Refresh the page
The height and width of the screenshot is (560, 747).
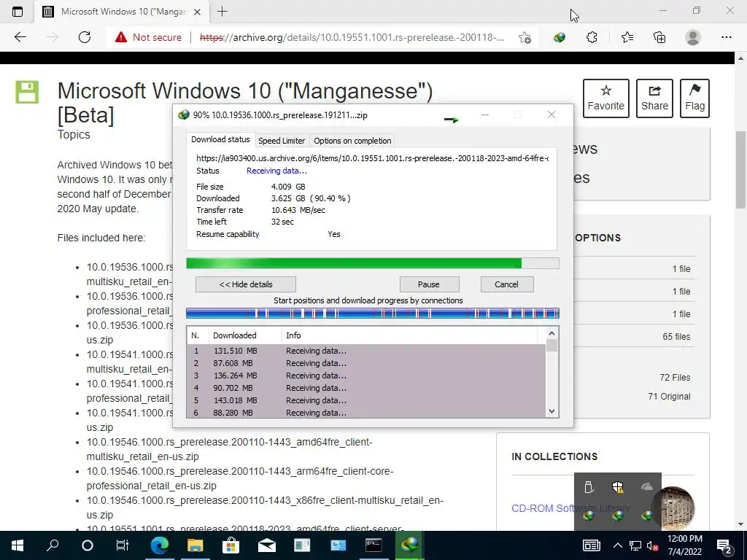coord(85,37)
